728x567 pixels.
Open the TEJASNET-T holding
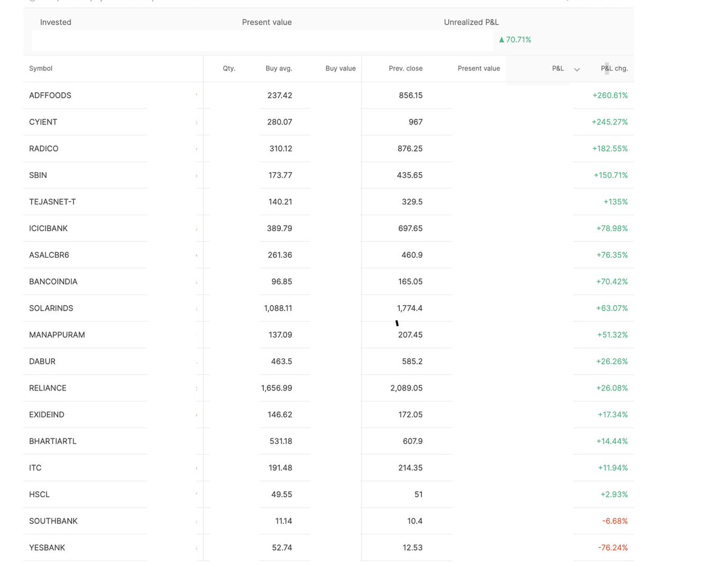click(x=52, y=202)
